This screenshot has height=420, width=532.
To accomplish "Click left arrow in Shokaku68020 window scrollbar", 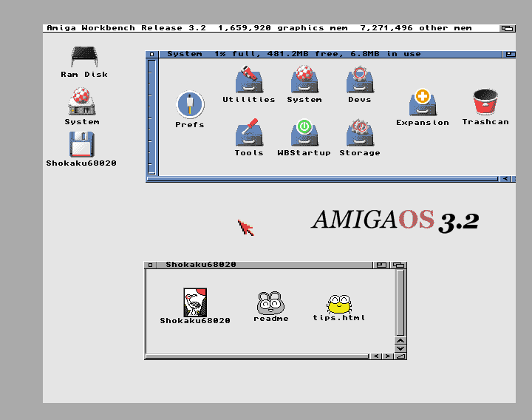I will pos(376,356).
